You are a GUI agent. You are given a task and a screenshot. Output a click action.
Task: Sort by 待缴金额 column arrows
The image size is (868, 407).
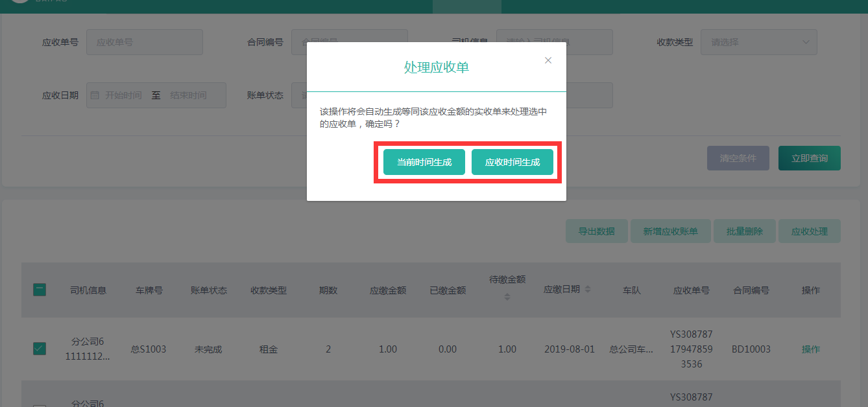point(507,296)
